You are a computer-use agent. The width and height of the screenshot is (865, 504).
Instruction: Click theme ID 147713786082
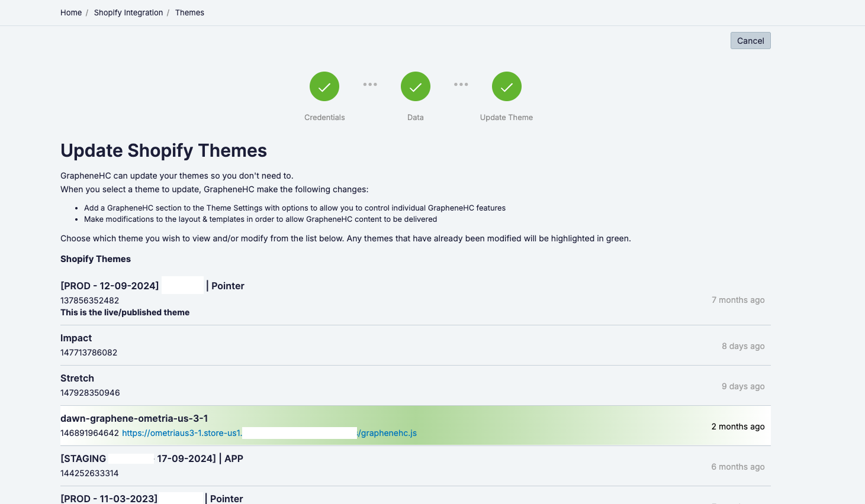click(x=89, y=353)
